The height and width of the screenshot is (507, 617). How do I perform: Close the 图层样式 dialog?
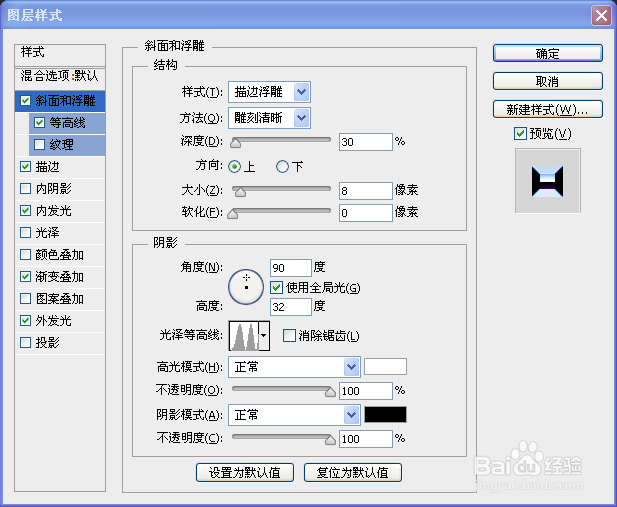[601, 16]
